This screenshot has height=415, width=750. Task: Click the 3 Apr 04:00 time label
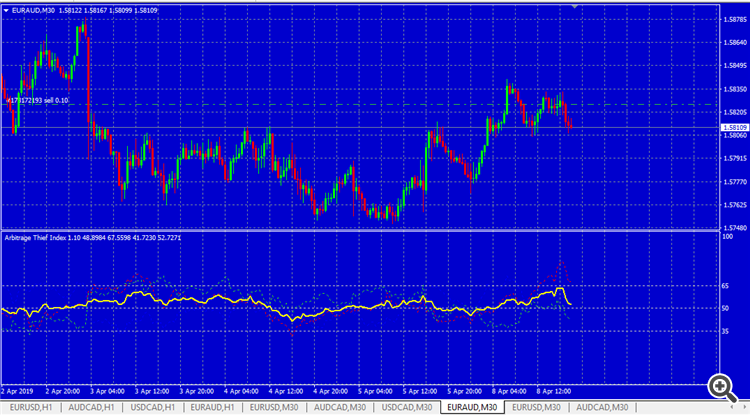tap(108, 391)
